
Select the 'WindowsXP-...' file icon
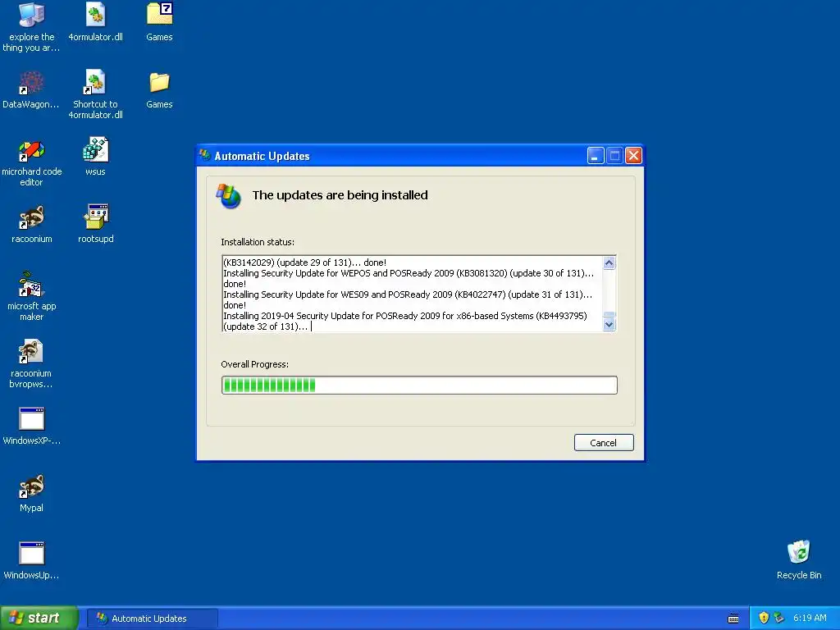click(x=32, y=427)
